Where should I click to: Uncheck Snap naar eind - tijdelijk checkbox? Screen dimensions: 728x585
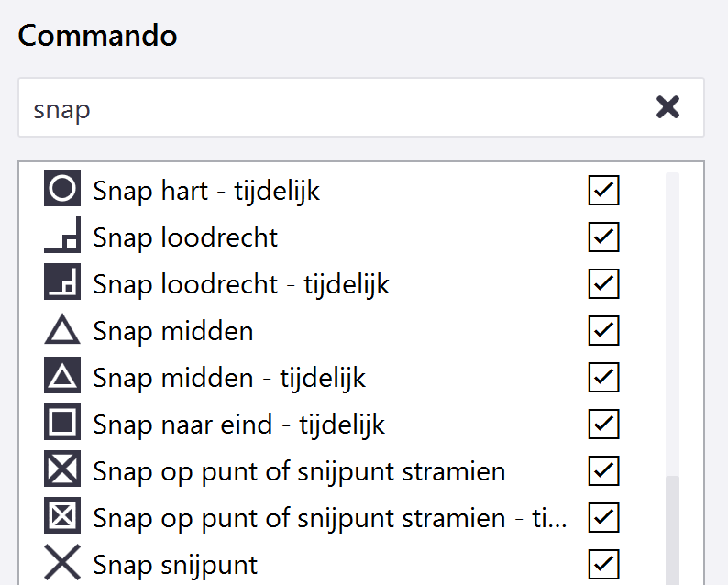(603, 424)
